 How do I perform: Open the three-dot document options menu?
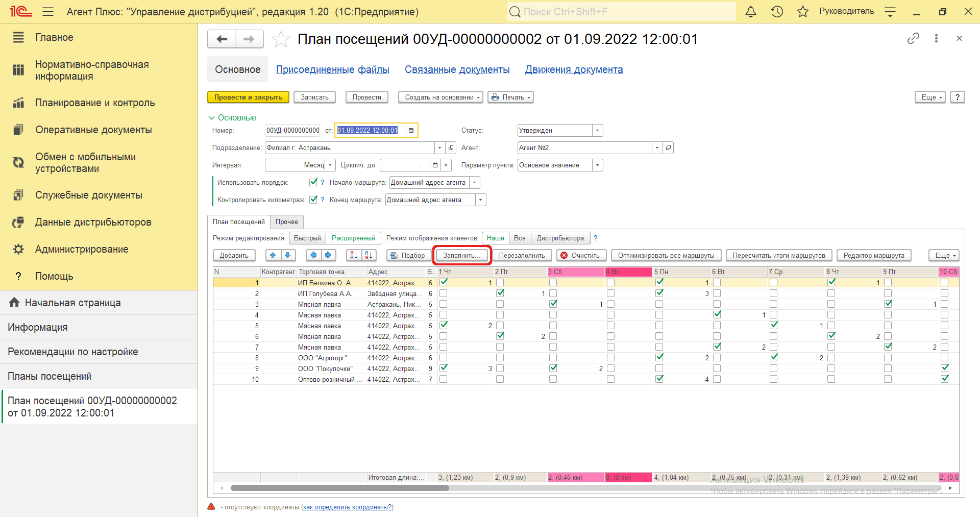pos(936,38)
